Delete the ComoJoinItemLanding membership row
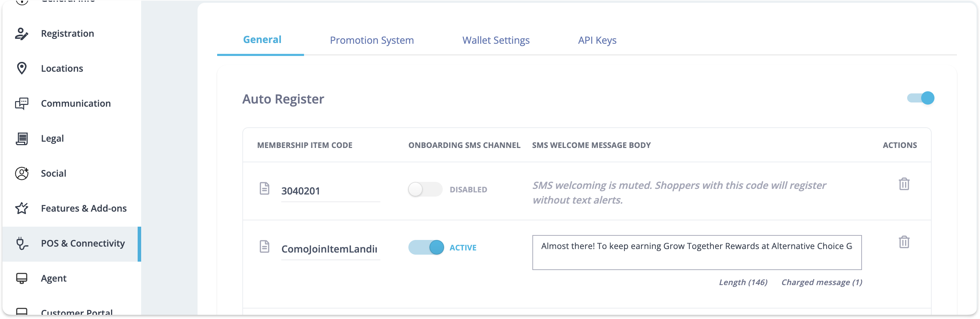 (x=904, y=242)
